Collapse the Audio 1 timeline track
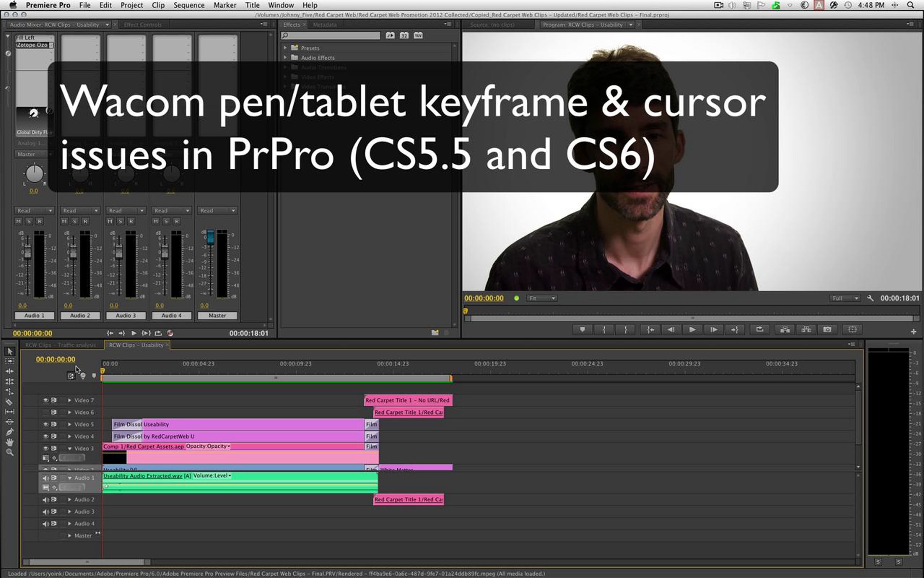Viewport: 924px width, 578px height. tap(70, 478)
